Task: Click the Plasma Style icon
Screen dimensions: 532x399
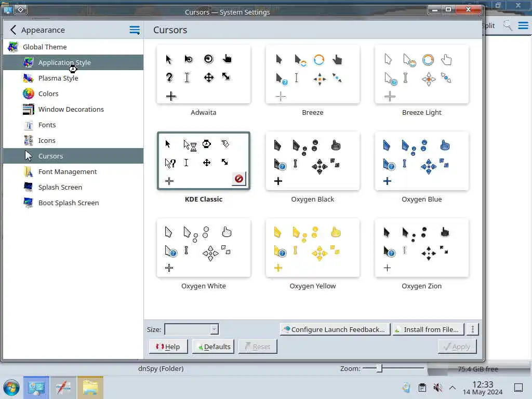Action: (x=29, y=78)
